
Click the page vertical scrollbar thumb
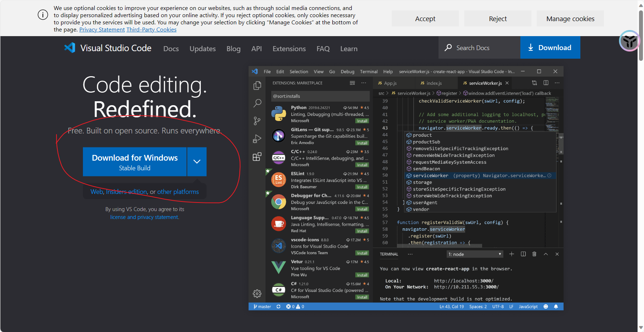(x=641, y=36)
